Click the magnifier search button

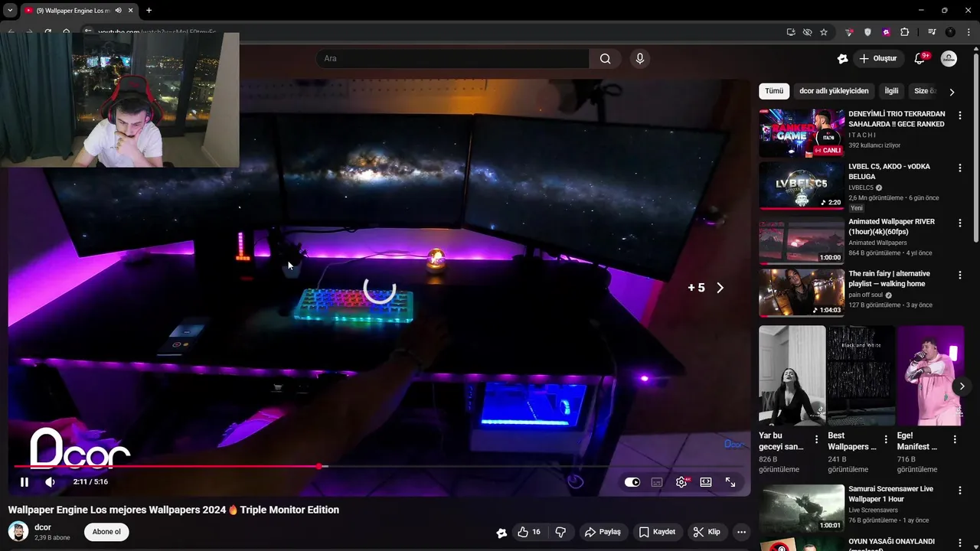click(x=605, y=59)
